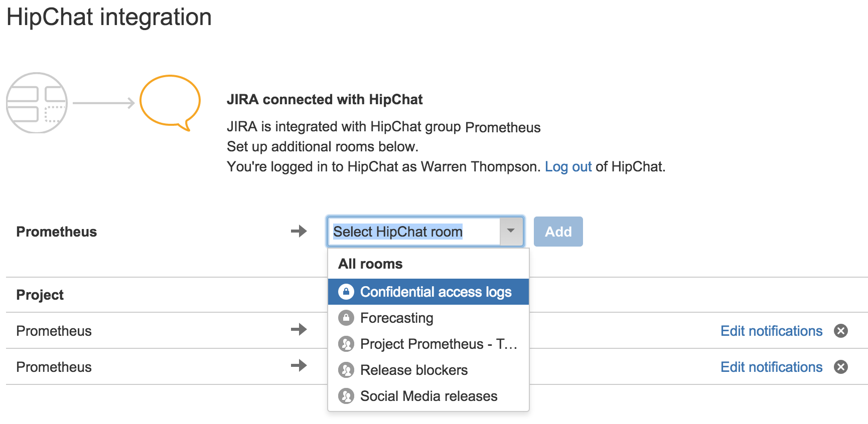Click arrow next to bold Prometheus label
Viewport: 868px width, 424px height.
[299, 231]
